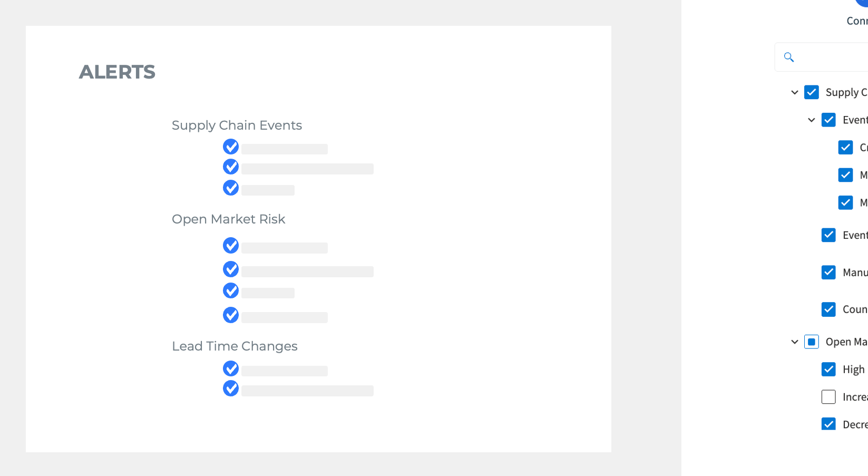This screenshot has width=868, height=476.
Task: Click second checkmark icon under Supply Chain Events
Action: pos(231,167)
